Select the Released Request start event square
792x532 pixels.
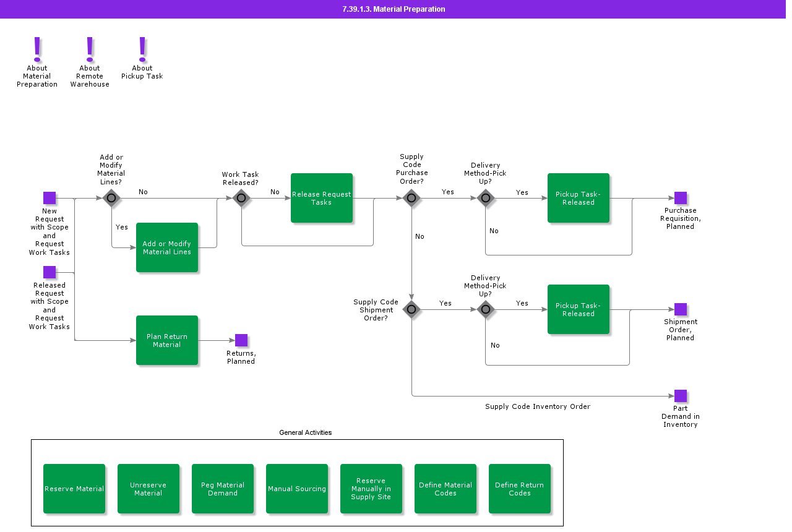click(x=49, y=272)
